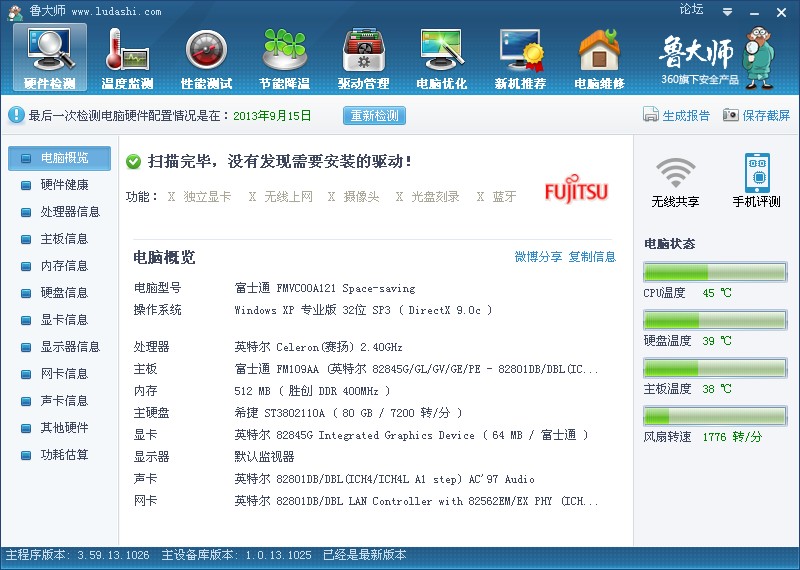Click the 1776 转/分 fan speed reading
The image size is (800, 570).
click(732, 437)
